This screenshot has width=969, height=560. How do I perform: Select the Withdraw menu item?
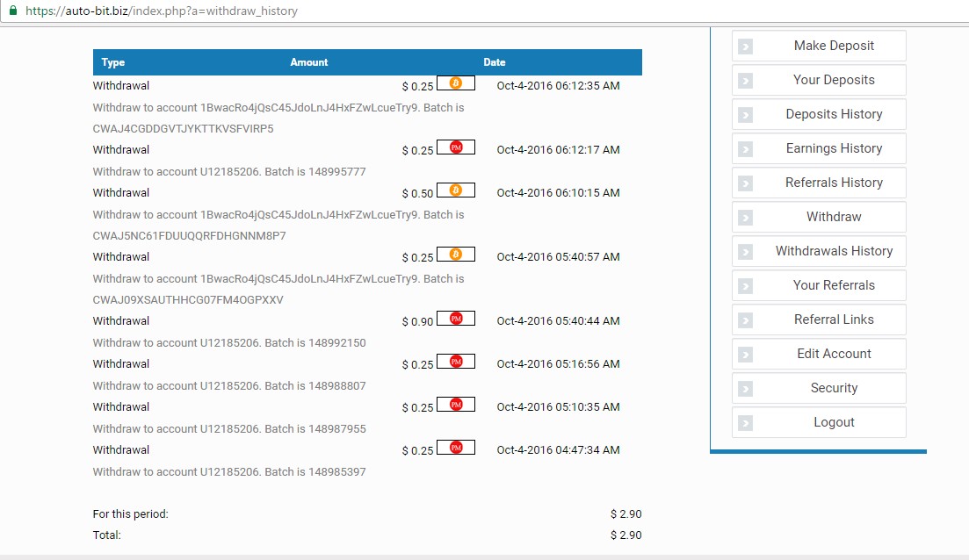[x=819, y=217]
